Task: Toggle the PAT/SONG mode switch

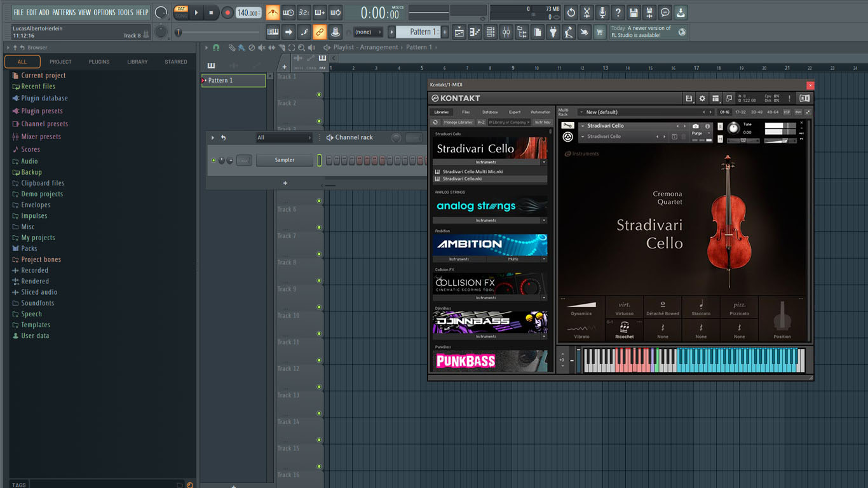Action: [181, 13]
